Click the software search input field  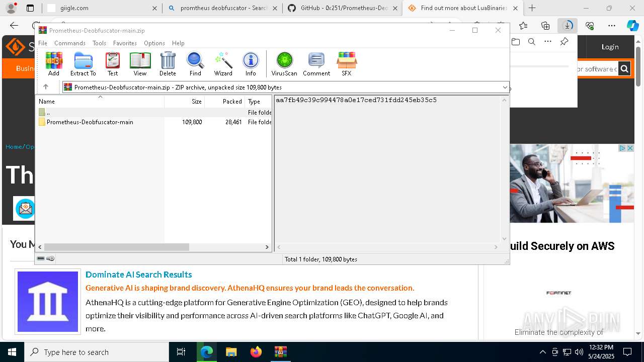(x=597, y=69)
